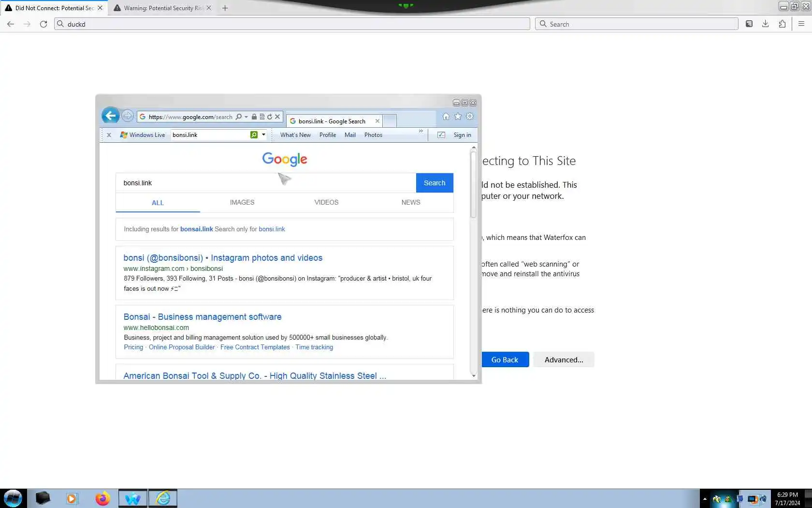Click the lock security icon in IE address bar
812x508 pixels.
coord(254,117)
